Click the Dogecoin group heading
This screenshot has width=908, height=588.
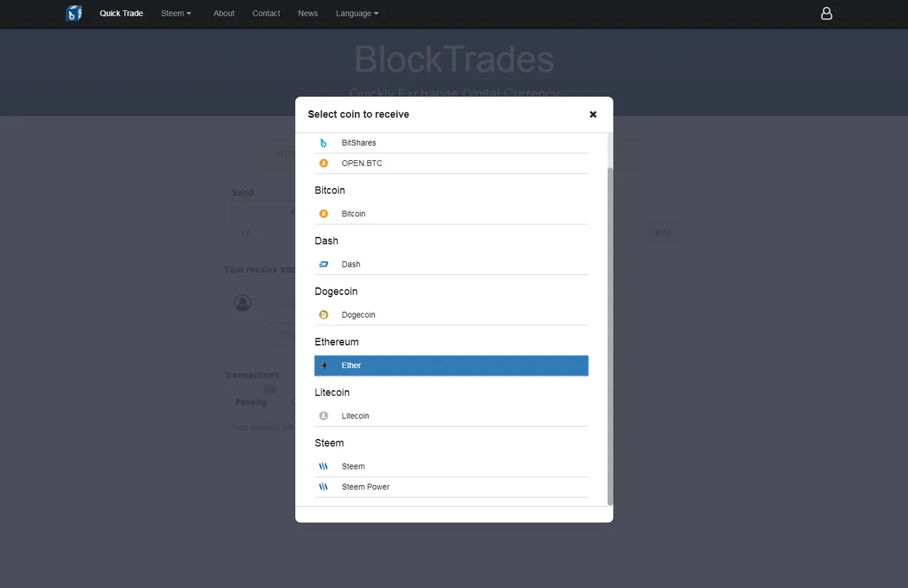[336, 292]
